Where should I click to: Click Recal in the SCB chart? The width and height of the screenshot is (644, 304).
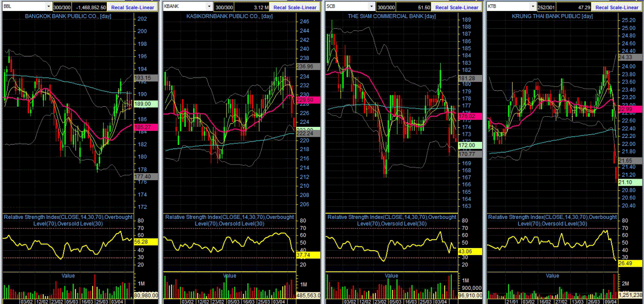[x=441, y=8]
